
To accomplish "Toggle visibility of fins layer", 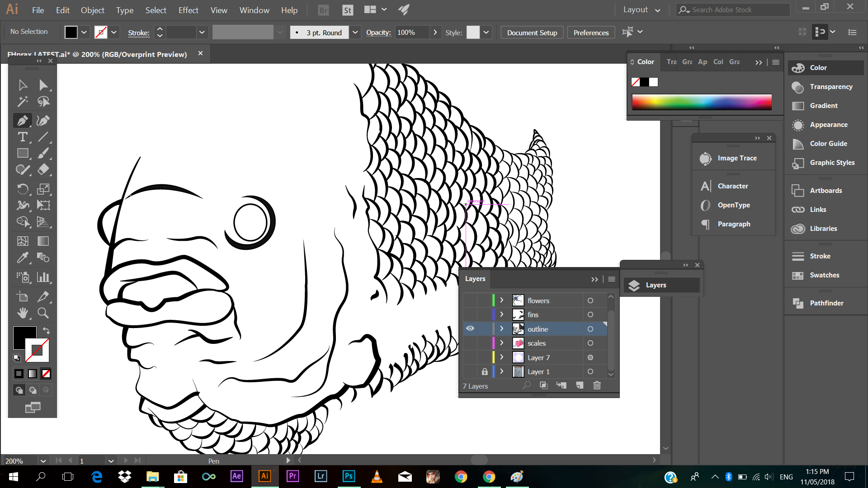I will point(470,314).
